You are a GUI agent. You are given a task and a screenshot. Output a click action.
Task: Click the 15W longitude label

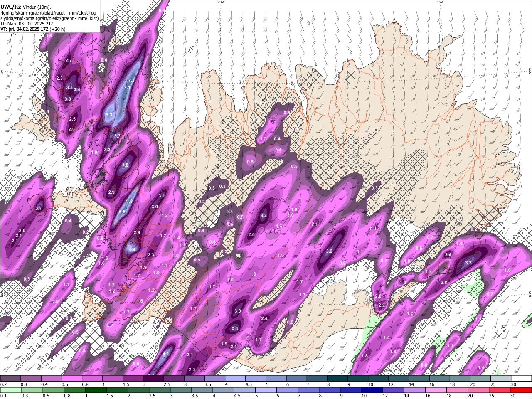tap(440, 2)
